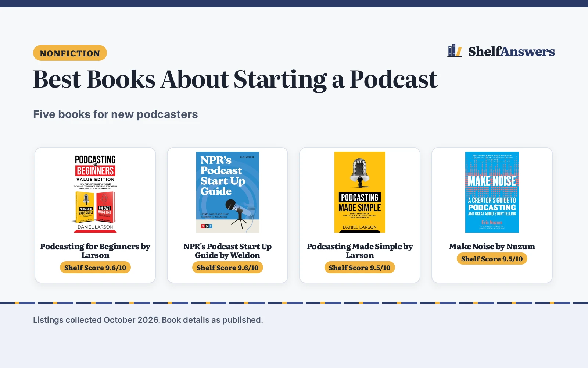Click Shelf Score 9.6/10 badge under Podcasting for Beginners

click(95, 268)
